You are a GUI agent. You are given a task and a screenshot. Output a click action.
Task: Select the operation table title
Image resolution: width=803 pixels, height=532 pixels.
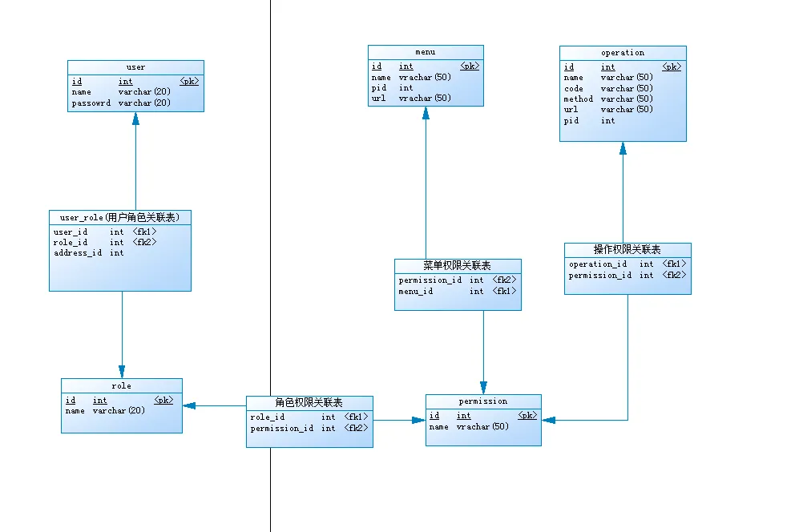click(x=623, y=53)
